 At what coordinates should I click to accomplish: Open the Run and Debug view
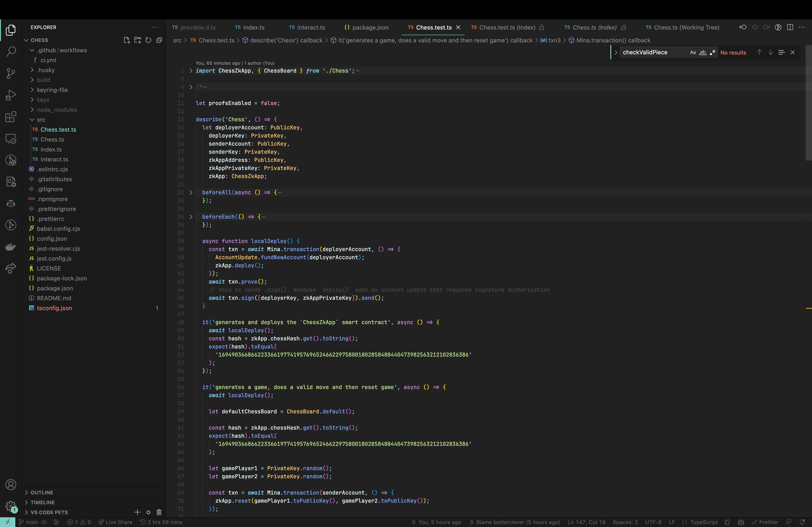pos(11,95)
